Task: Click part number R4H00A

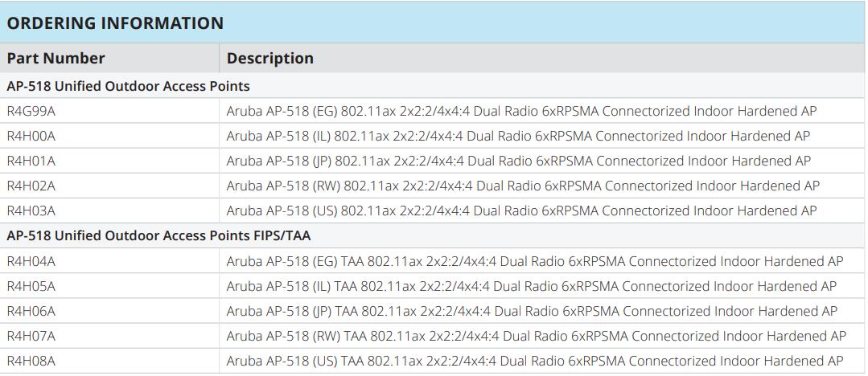Action: (31, 136)
